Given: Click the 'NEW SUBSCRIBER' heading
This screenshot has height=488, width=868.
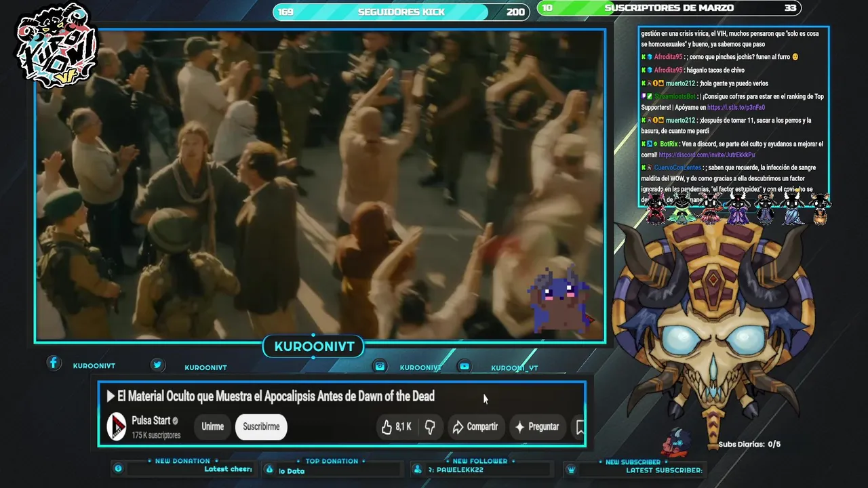Looking at the screenshot, I should 633,462.
